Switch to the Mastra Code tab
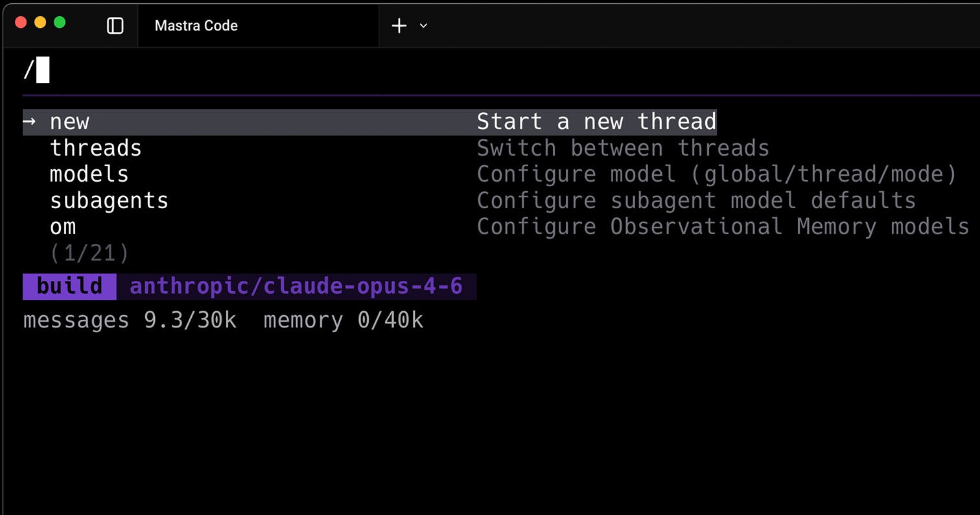 click(x=196, y=26)
